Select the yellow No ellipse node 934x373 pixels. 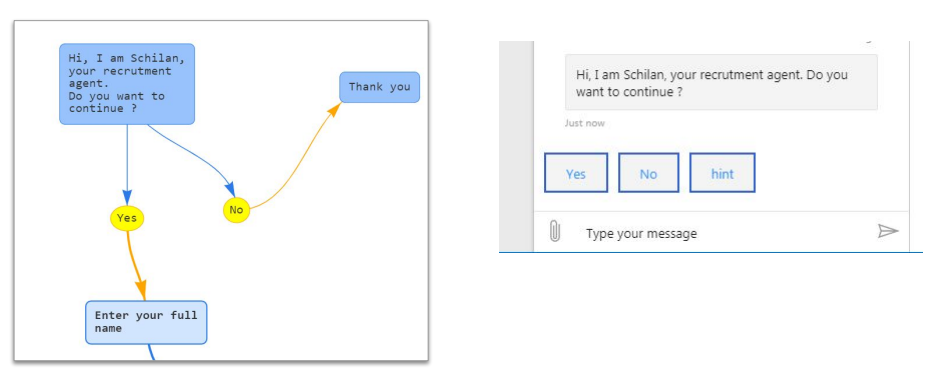pos(236,210)
